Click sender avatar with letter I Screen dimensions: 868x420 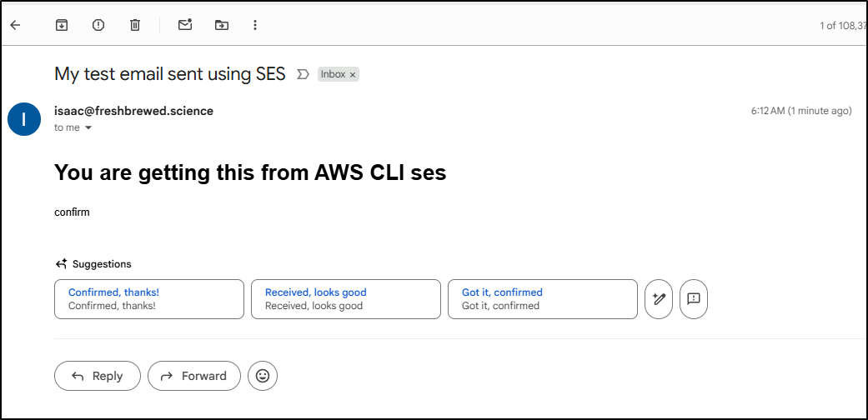pyautogui.click(x=24, y=119)
